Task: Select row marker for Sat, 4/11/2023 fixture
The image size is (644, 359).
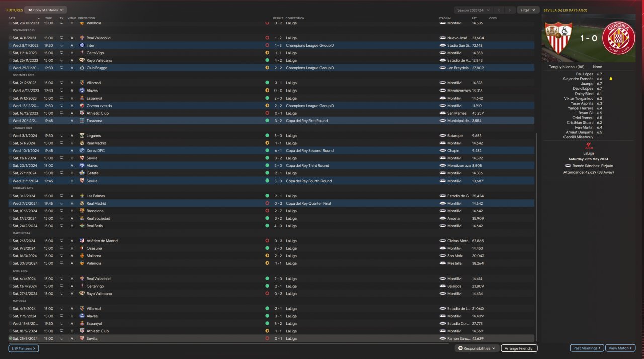Action: tap(11, 38)
